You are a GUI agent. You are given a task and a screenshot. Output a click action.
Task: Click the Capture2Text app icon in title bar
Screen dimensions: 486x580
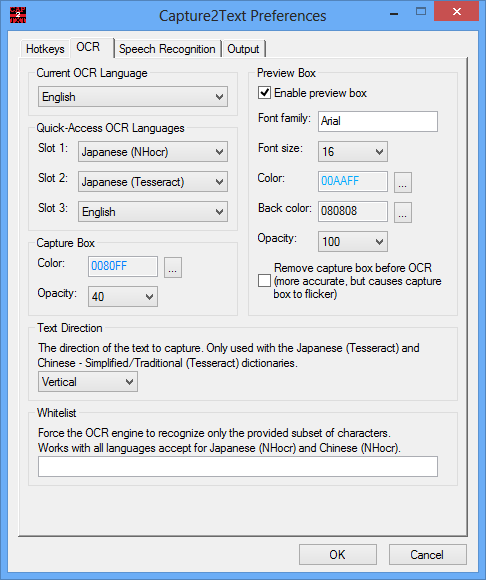[x=18, y=15]
